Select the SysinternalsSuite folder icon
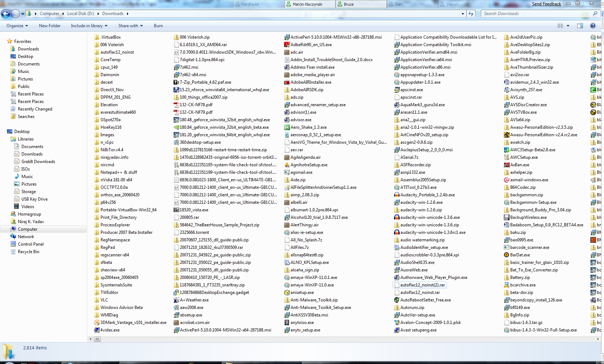 click(x=97, y=285)
